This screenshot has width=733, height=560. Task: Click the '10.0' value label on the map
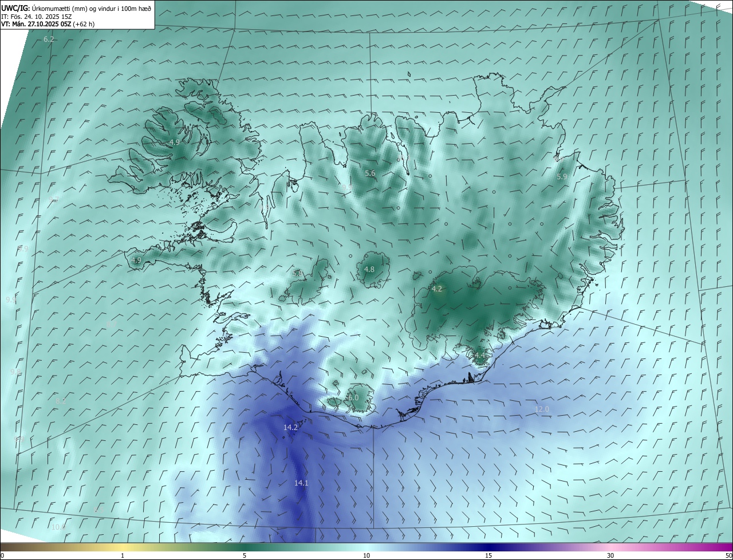click(x=58, y=527)
